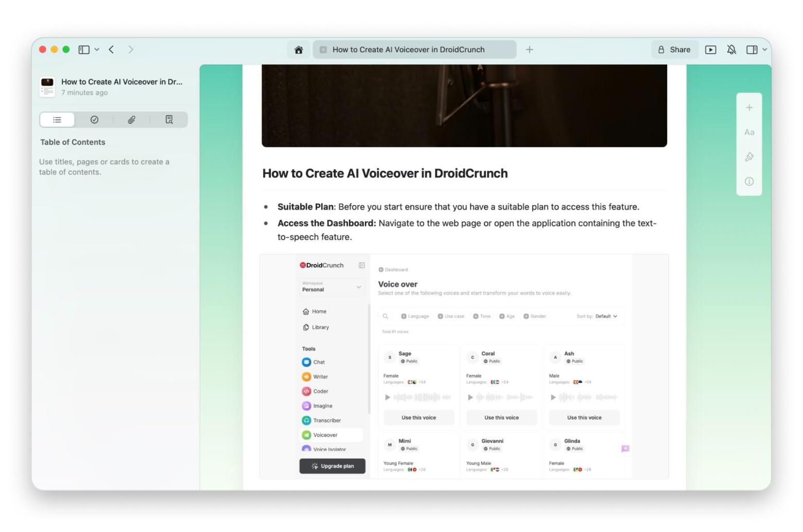Start presentation mode with the play icon
Image resolution: width=803 pixels, height=532 pixels.
click(710, 50)
